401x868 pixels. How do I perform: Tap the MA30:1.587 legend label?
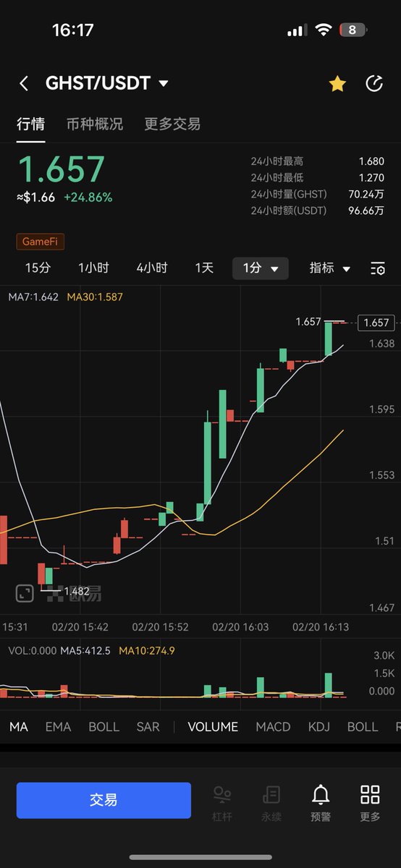(x=95, y=297)
